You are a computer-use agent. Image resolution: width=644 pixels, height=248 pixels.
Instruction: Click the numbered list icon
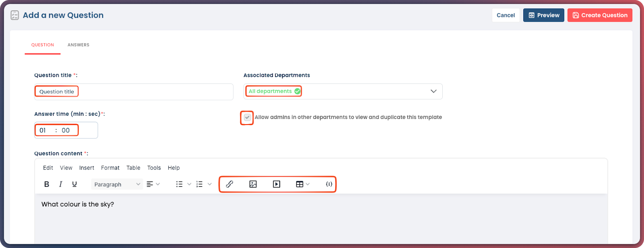(x=200, y=184)
